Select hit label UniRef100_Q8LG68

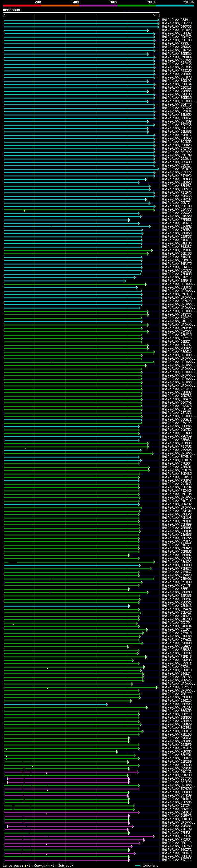(177, 132)
